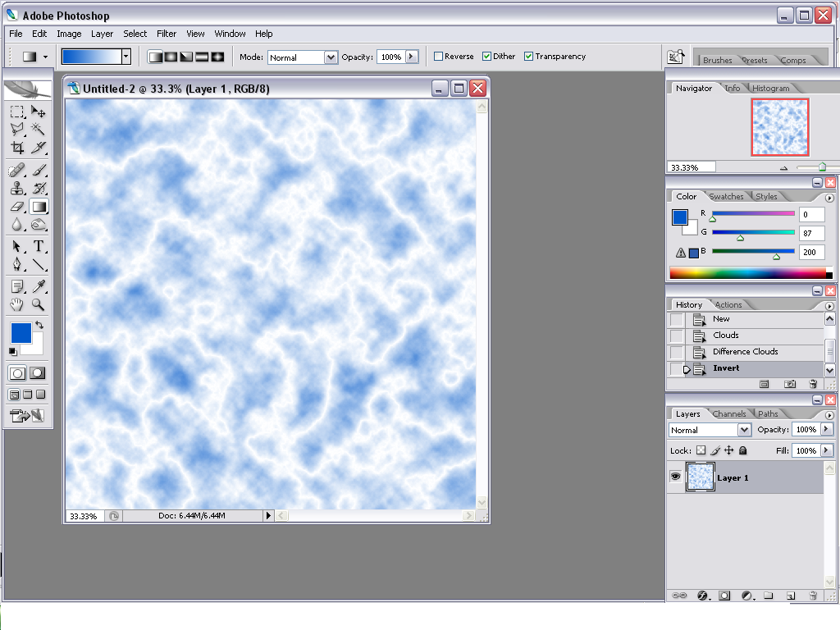The width and height of the screenshot is (840, 630).
Task: Open the document status bar flyout arrow
Action: (268, 515)
